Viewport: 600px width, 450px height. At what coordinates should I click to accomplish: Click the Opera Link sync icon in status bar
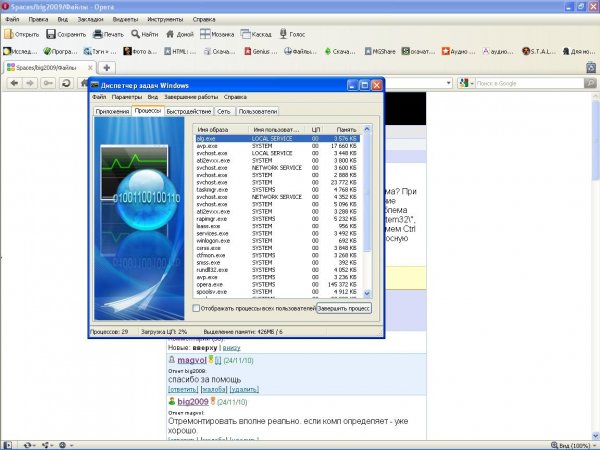(28, 445)
